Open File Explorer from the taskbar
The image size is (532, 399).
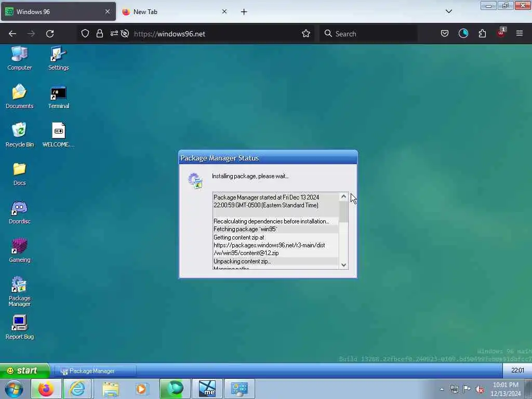tap(111, 389)
